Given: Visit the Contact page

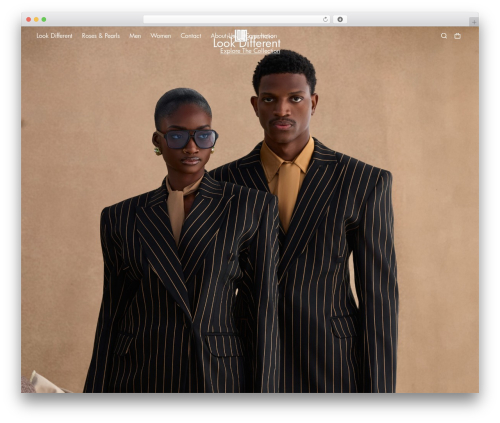Looking at the screenshot, I should 191,36.
